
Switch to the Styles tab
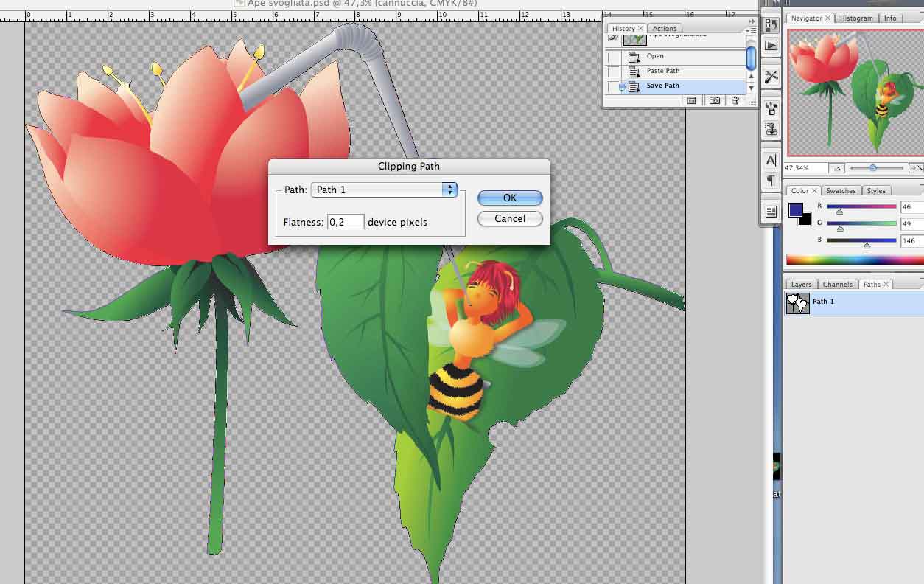click(x=876, y=190)
